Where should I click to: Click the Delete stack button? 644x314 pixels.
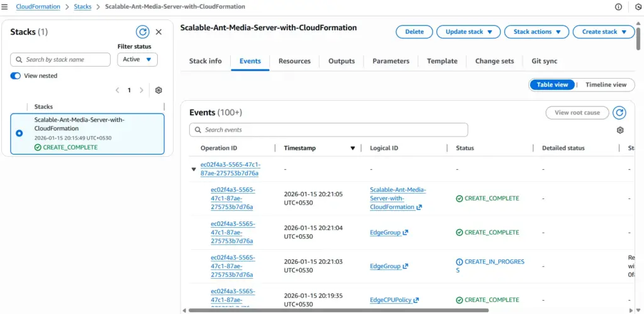coord(414,31)
